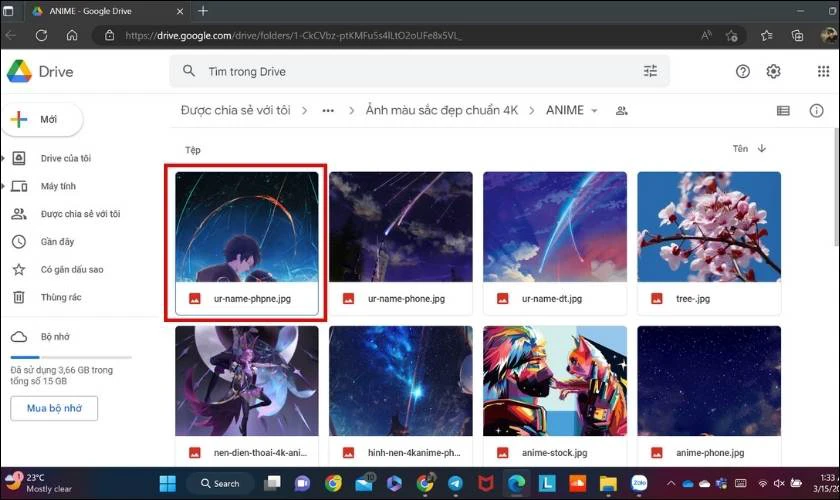Open the Edge browser icon in taskbar
This screenshot has width=840, height=500.
(x=516, y=483)
